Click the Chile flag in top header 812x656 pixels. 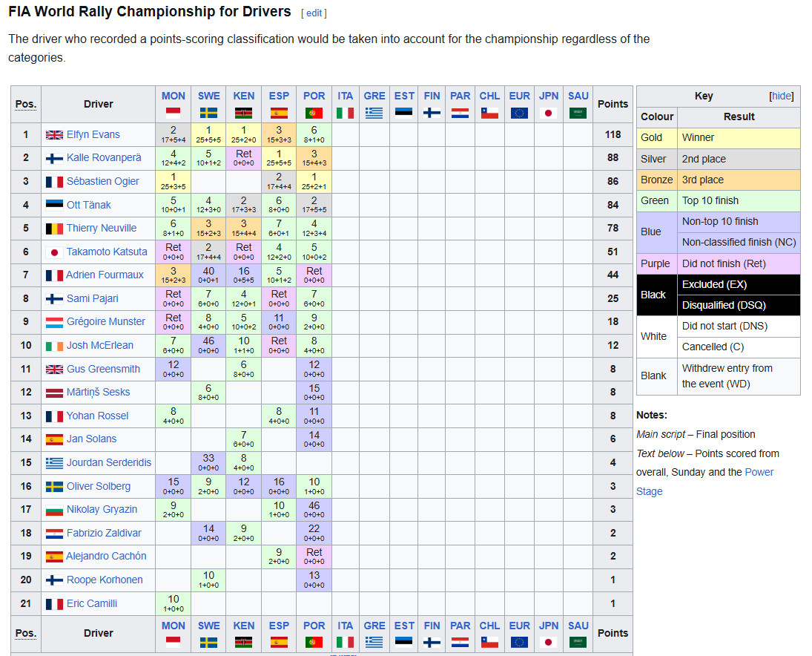coord(489,113)
